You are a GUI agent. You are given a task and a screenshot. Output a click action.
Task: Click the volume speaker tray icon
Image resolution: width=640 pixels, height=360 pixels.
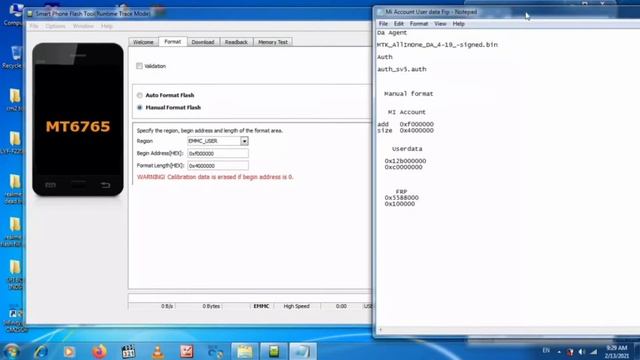click(x=582, y=351)
